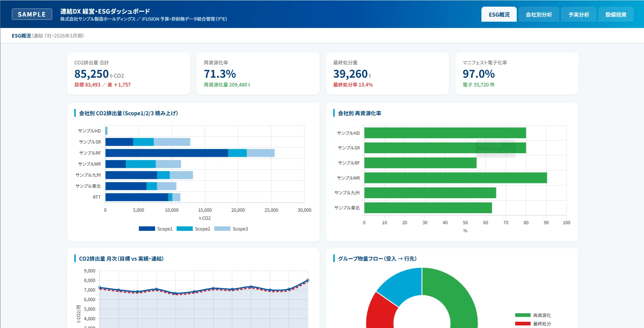The width and height of the screenshot is (644, 328).
Task: Open the 会社別分析 tab
Action: click(539, 14)
